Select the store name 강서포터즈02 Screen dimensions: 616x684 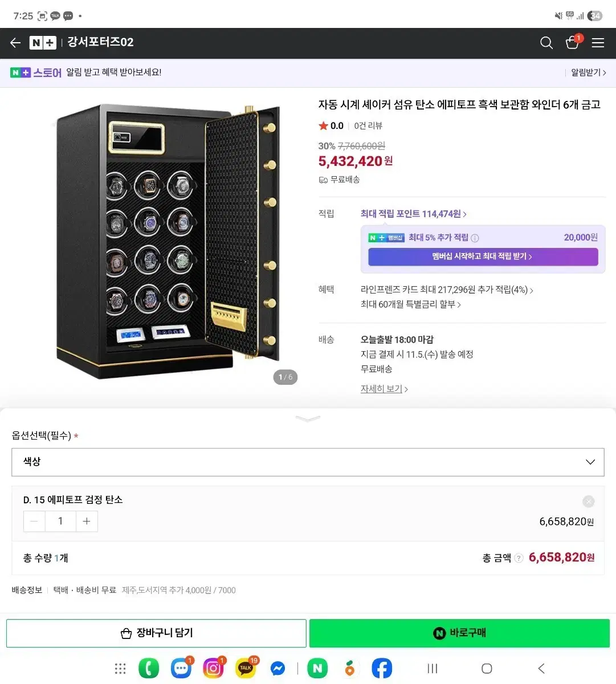click(99, 42)
